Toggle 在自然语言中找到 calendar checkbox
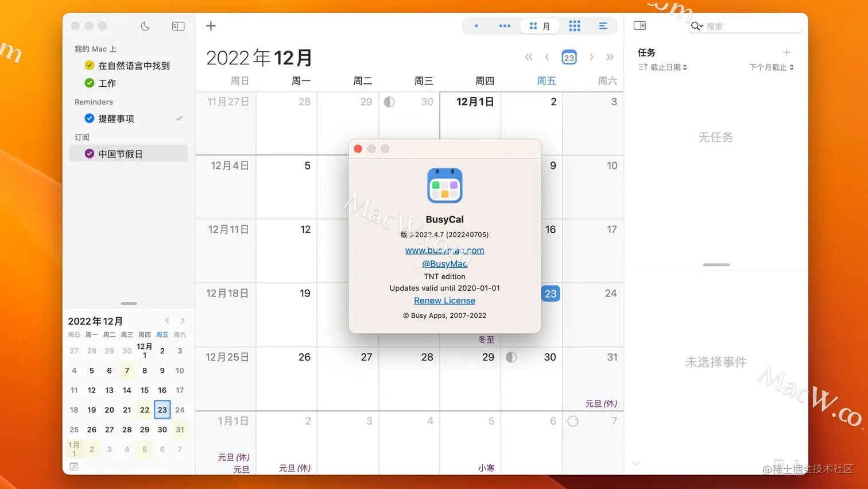Viewport: 868px width, 489px height. (90, 66)
